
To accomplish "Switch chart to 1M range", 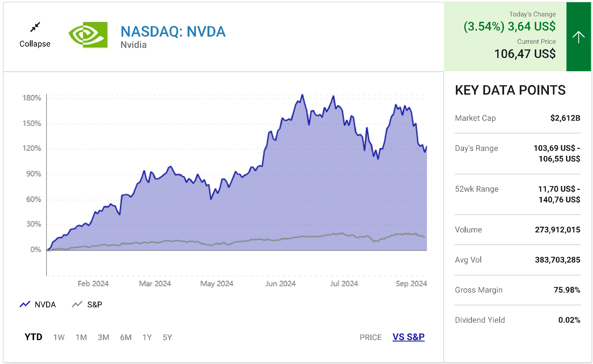I will [x=81, y=337].
